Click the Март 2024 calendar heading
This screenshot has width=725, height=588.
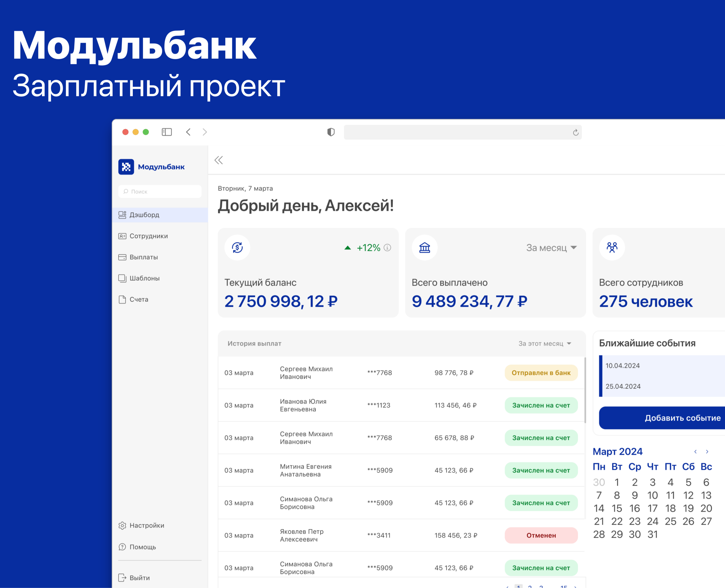point(617,452)
